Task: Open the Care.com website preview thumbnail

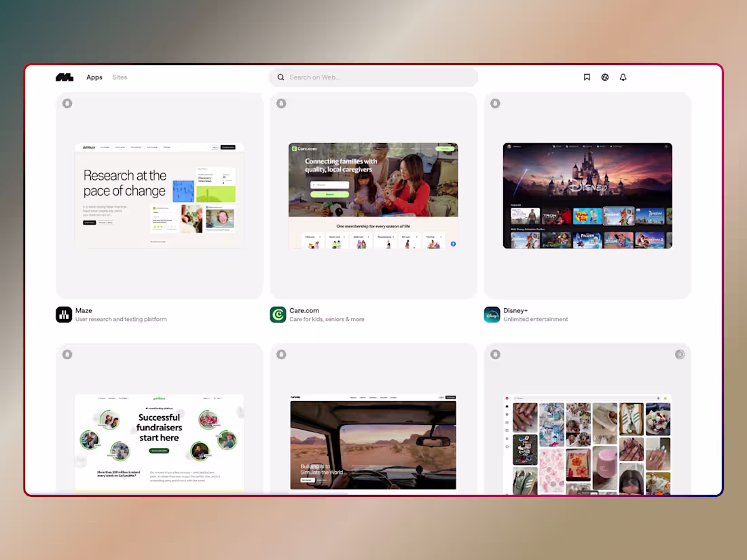Action: (373, 195)
